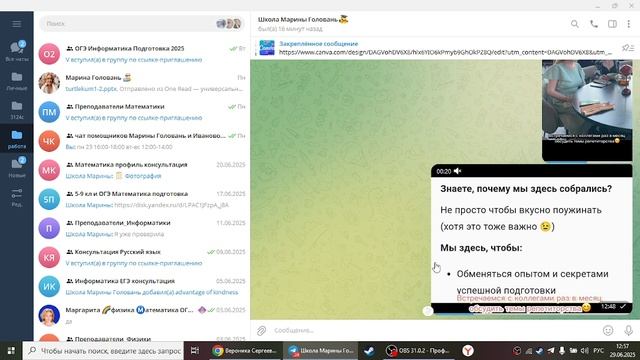Click the pinned message Canva thumbnail
The width and height of the screenshot is (640, 360).
tap(267, 48)
